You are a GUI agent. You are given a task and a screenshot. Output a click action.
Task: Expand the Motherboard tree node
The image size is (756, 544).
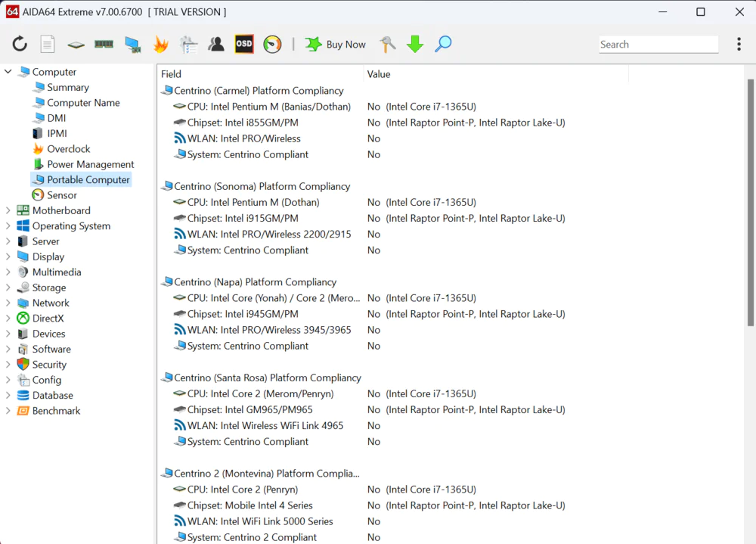click(8, 210)
